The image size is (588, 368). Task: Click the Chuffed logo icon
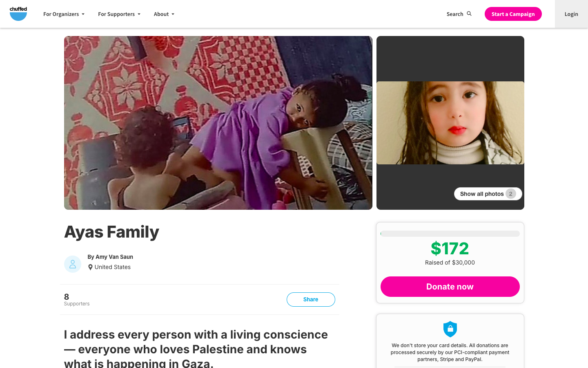point(18,14)
